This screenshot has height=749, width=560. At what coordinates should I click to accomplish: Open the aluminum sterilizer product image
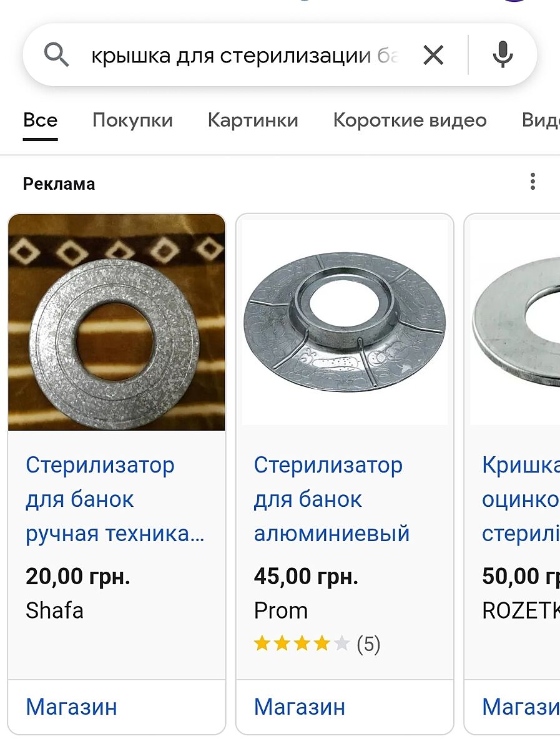coord(345,322)
